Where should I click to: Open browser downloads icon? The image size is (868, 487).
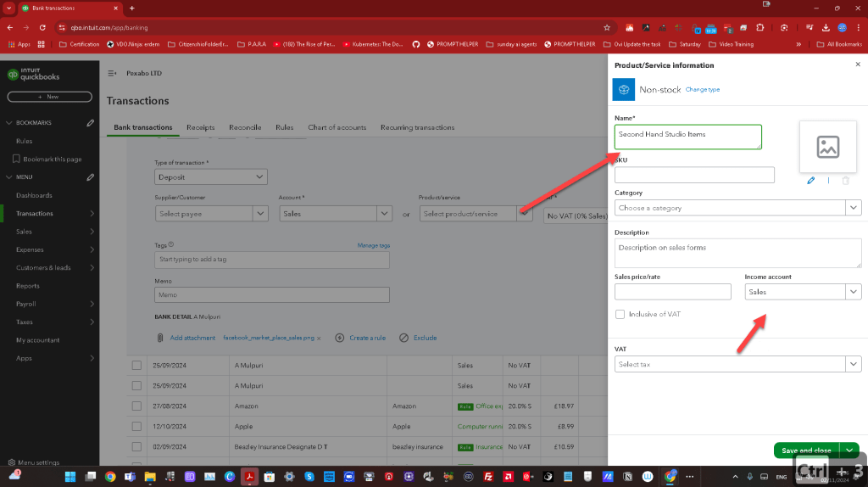tap(826, 27)
